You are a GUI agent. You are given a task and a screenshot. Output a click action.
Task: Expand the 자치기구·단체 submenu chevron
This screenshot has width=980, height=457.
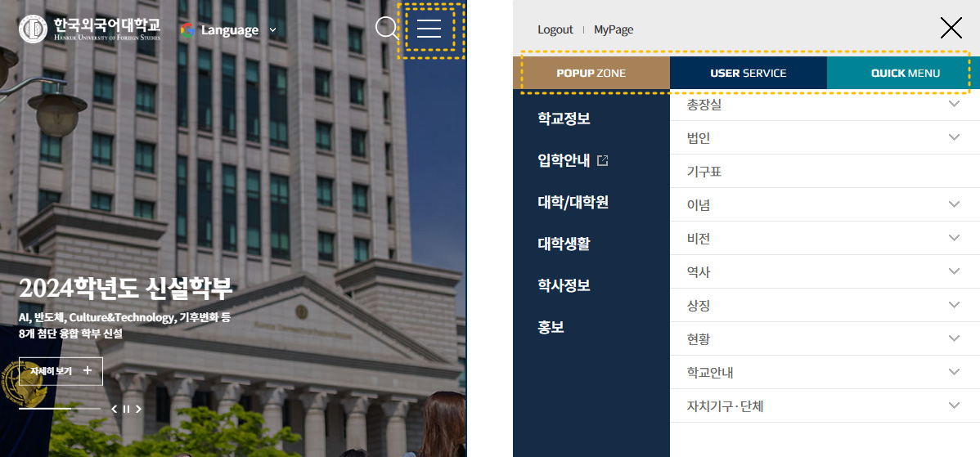tap(954, 405)
